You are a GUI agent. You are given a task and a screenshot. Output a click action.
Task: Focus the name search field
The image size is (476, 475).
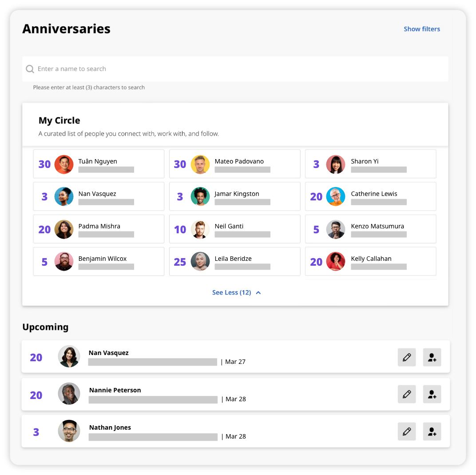coord(235,69)
